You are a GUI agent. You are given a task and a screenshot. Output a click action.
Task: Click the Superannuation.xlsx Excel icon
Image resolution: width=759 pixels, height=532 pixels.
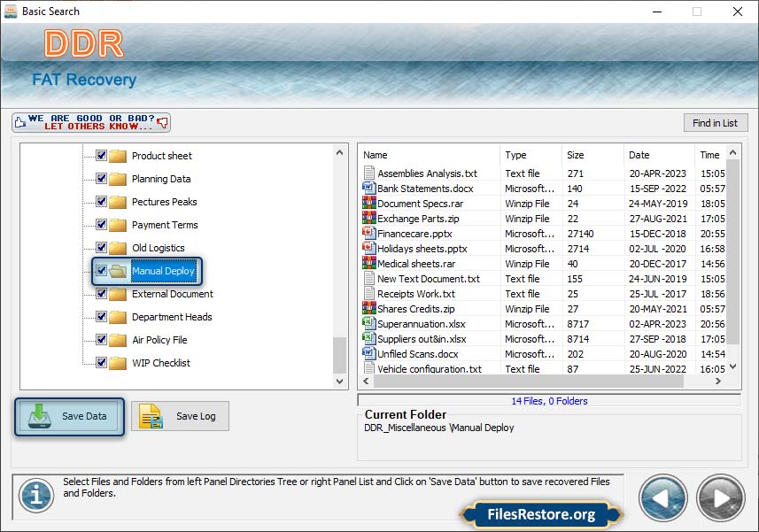tap(369, 322)
